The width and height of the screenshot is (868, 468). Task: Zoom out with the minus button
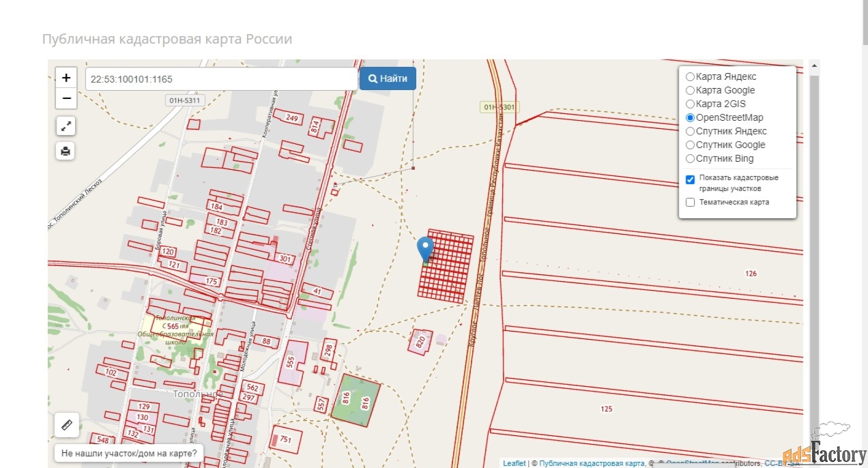pos(66,98)
